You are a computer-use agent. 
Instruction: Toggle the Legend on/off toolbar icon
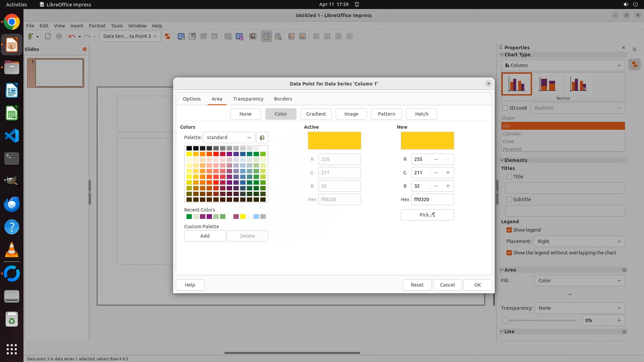click(266, 36)
